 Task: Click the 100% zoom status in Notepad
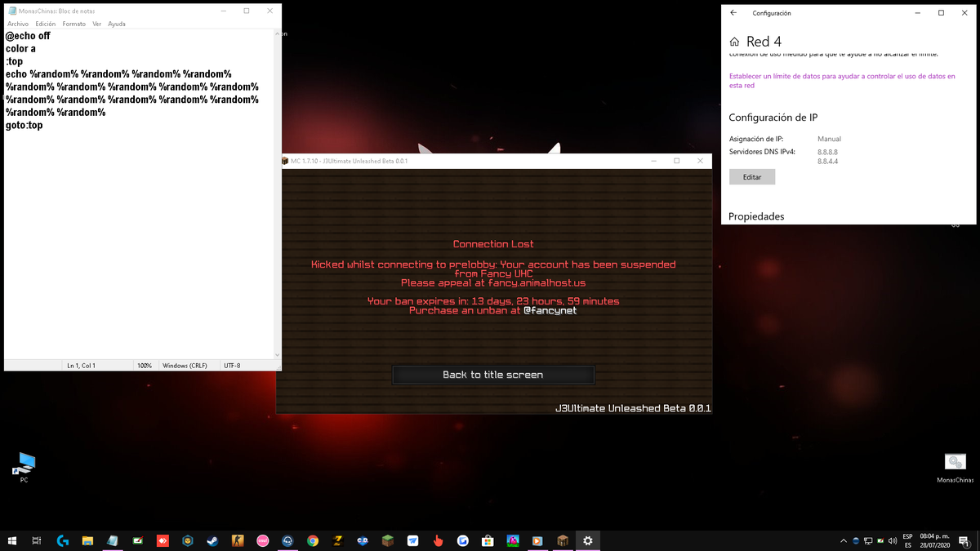(145, 366)
